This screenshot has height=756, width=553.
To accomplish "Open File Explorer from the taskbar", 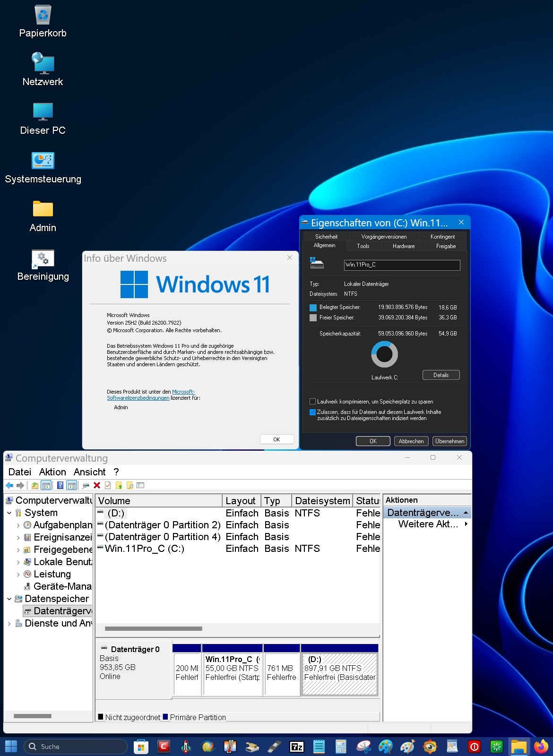I will coord(518,747).
